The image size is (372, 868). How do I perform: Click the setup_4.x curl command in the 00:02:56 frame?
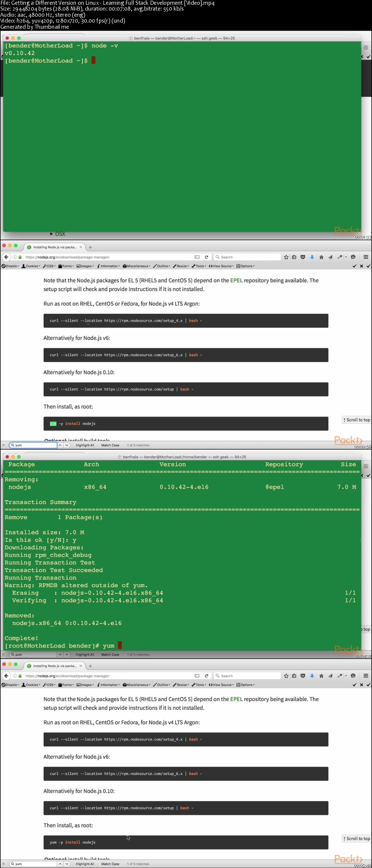coord(126,321)
